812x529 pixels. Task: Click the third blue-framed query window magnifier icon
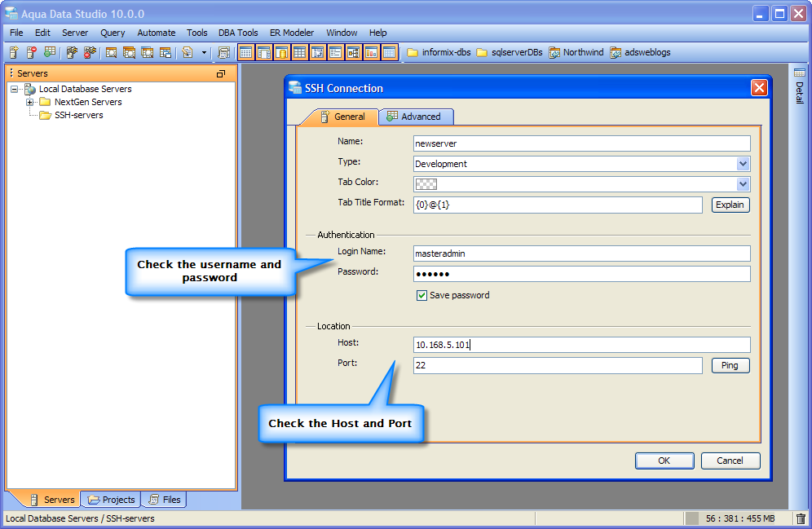coord(147,52)
